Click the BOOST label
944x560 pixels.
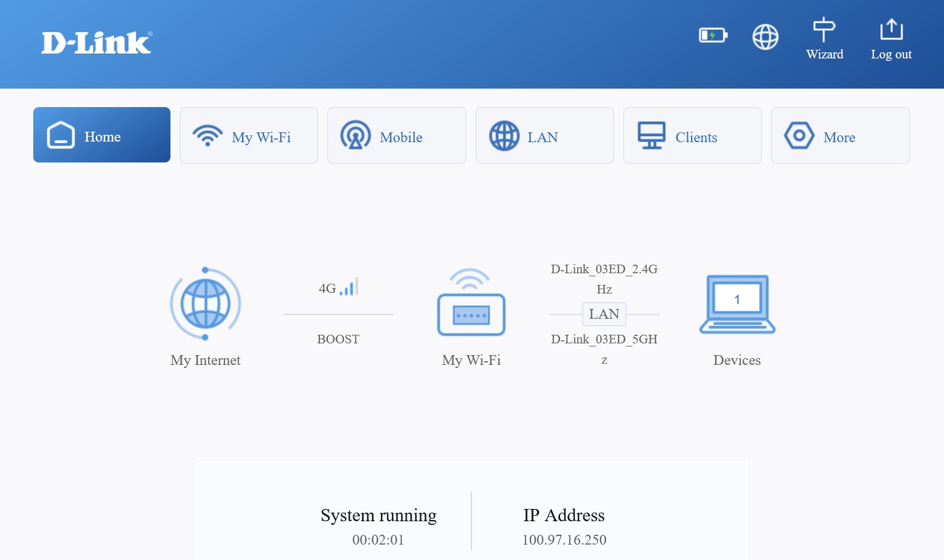click(338, 338)
